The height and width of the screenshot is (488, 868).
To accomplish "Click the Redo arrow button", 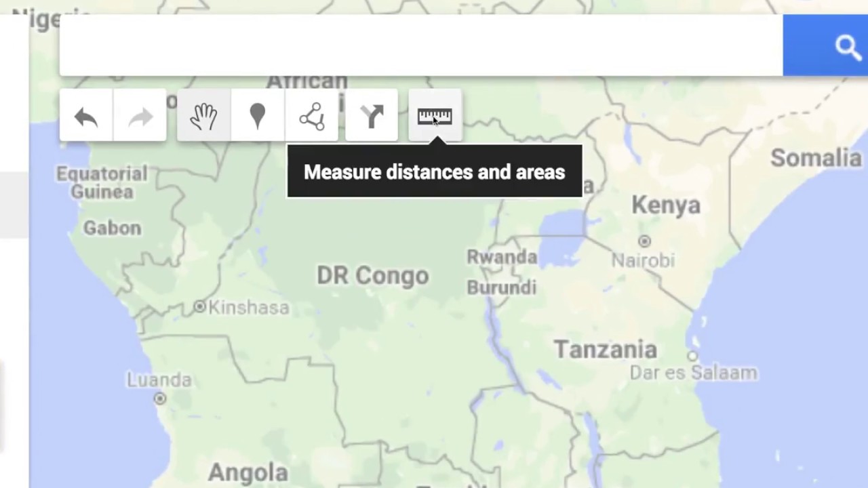I will click(140, 117).
